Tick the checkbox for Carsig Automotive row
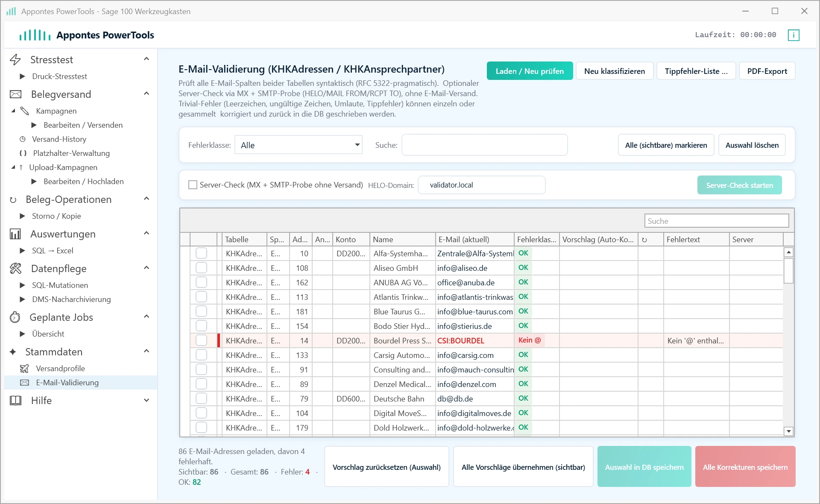This screenshot has width=820, height=504. tap(201, 355)
